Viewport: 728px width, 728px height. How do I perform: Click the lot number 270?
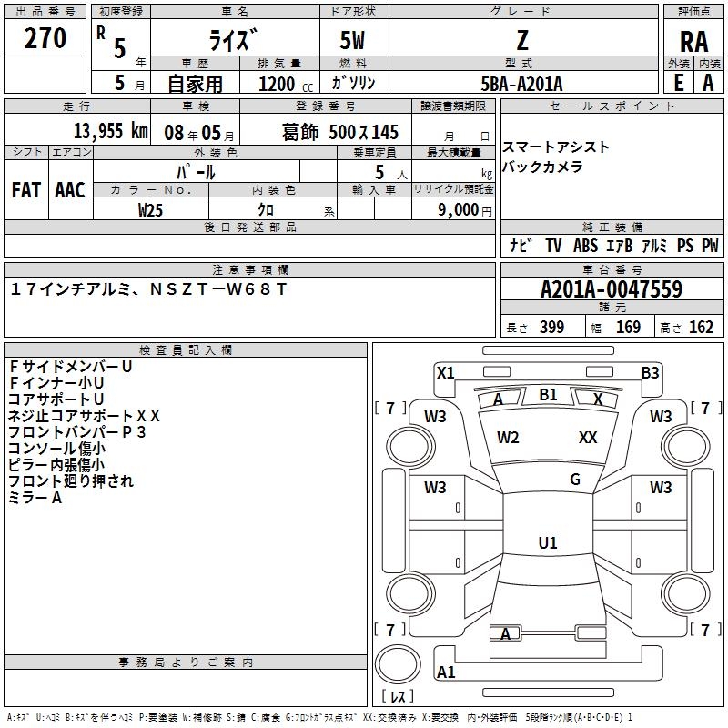45,38
